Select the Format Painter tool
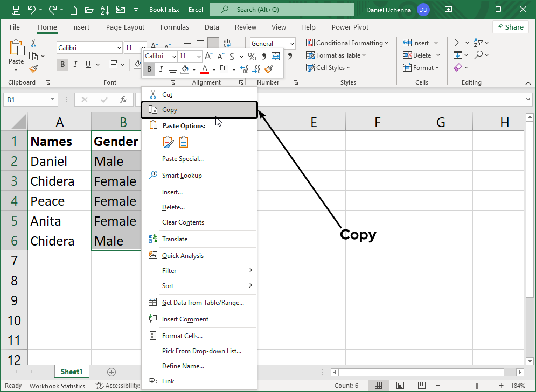536x392 pixels. pyautogui.click(x=32, y=69)
